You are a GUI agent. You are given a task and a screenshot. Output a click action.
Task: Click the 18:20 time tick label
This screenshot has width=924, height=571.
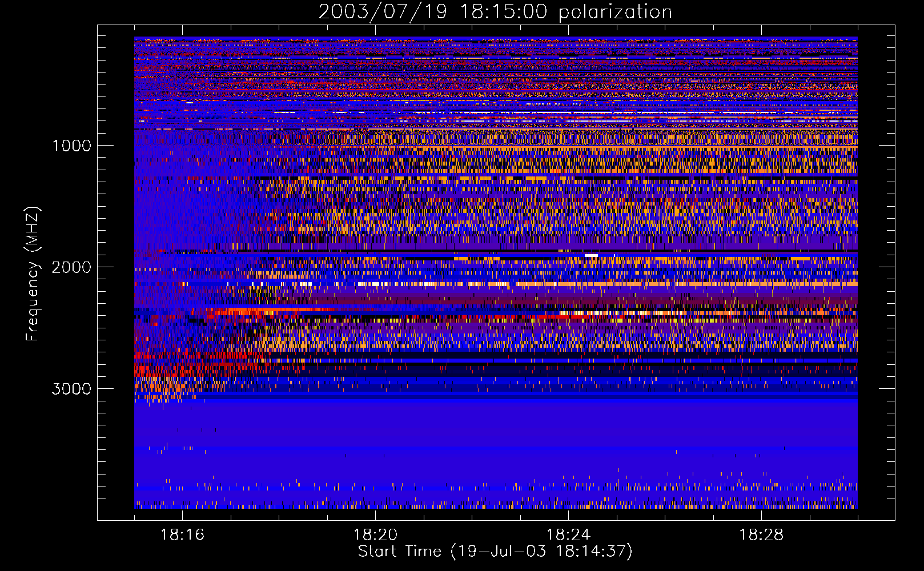pos(376,535)
